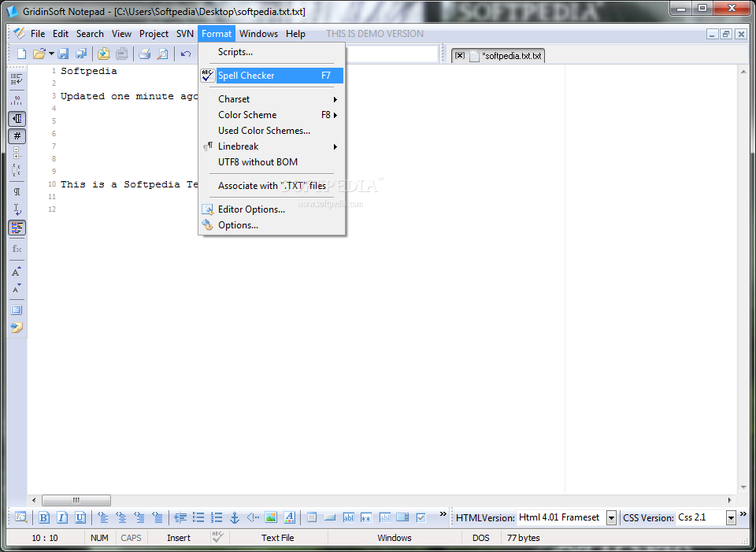Toggle word wrap icon in left sidebar
This screenshot has height=552, width=756.
pyautogui.click(x=17, y=80)
